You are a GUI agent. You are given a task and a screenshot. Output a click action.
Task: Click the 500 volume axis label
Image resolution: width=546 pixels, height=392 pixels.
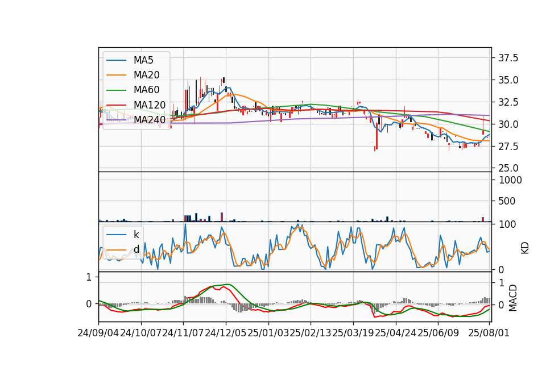pyautogui.click(x=507, y=201)
